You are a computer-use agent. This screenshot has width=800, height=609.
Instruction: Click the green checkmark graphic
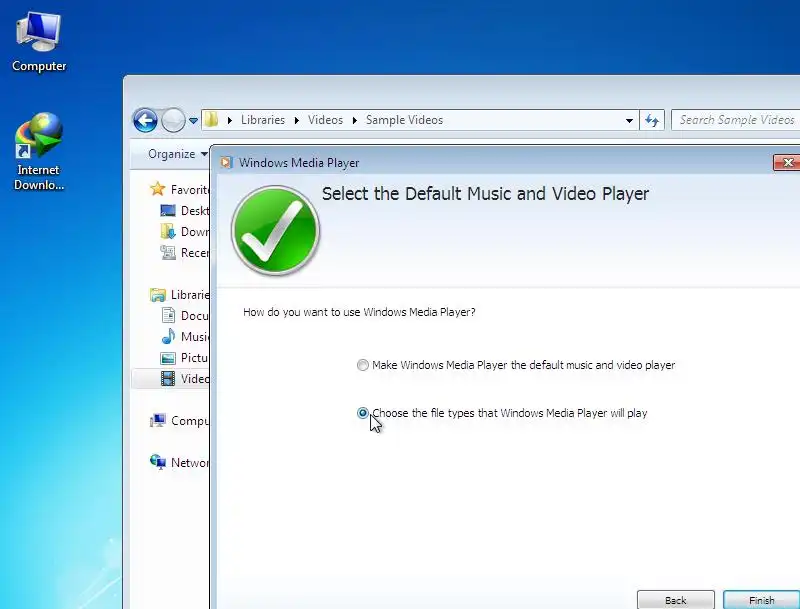pyautogui.click(x=276, y=230)
